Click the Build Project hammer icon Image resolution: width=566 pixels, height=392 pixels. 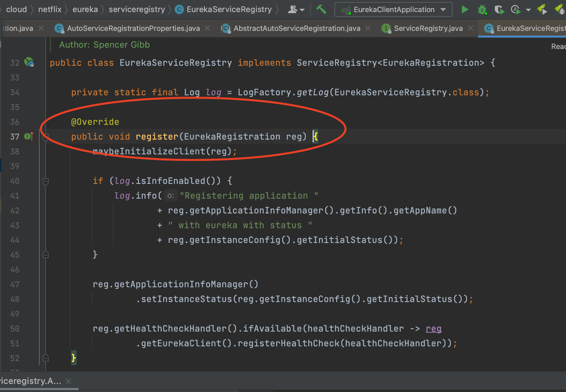(x=321, y=9)
